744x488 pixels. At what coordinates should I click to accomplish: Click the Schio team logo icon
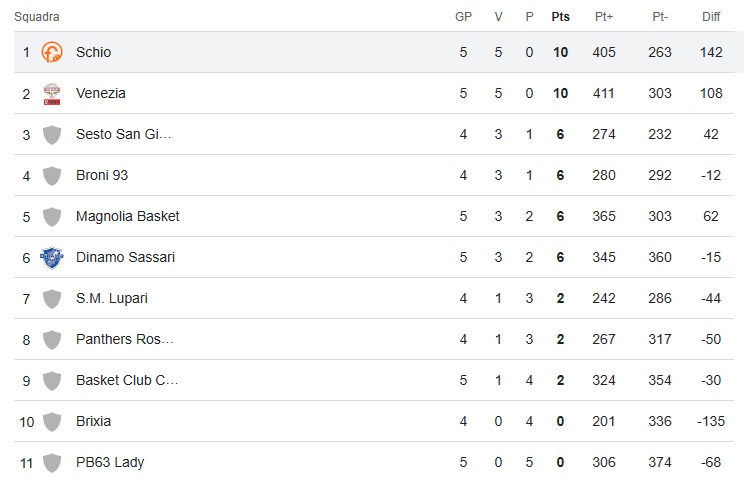[x=52, y=52]
